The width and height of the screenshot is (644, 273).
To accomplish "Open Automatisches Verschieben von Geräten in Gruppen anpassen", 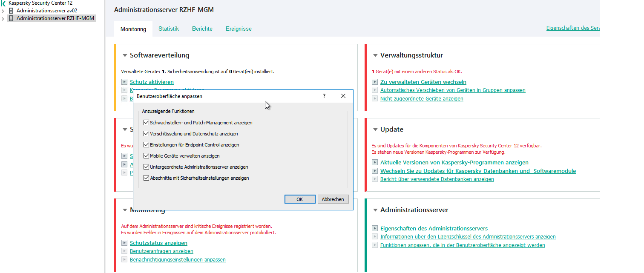I will click(453, 90).
